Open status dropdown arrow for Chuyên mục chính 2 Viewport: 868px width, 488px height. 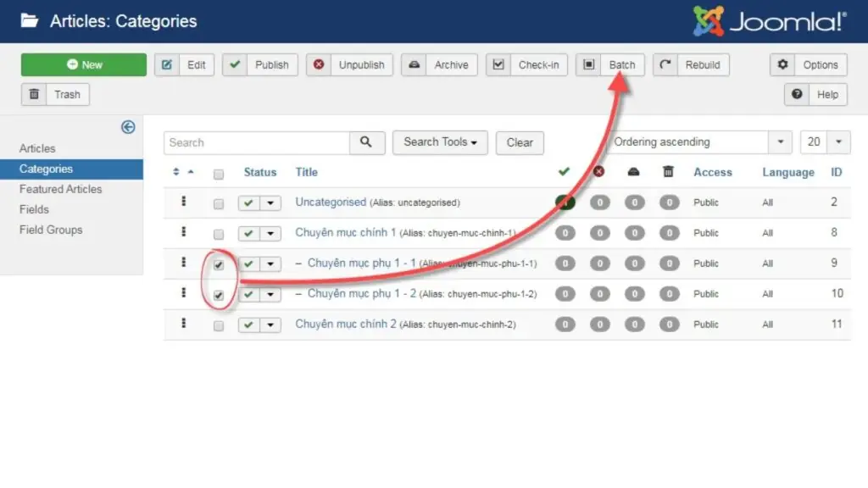[x=270, y=324]
